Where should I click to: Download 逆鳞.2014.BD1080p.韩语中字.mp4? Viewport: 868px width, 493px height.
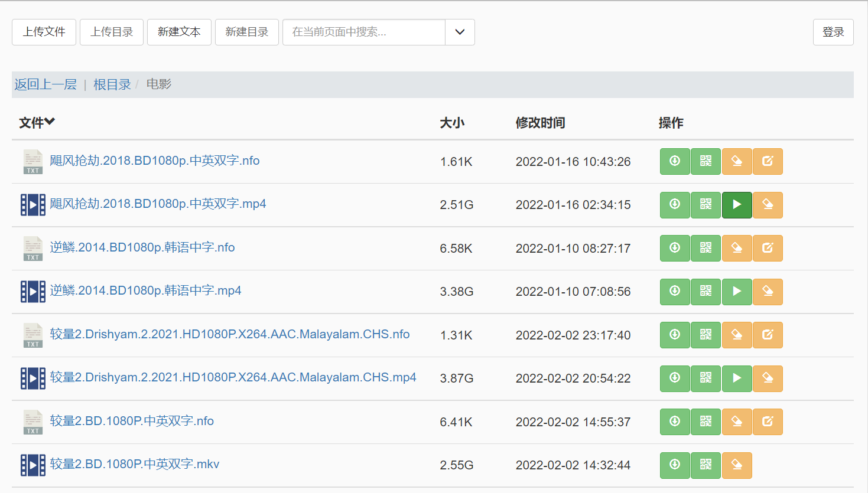675,292
